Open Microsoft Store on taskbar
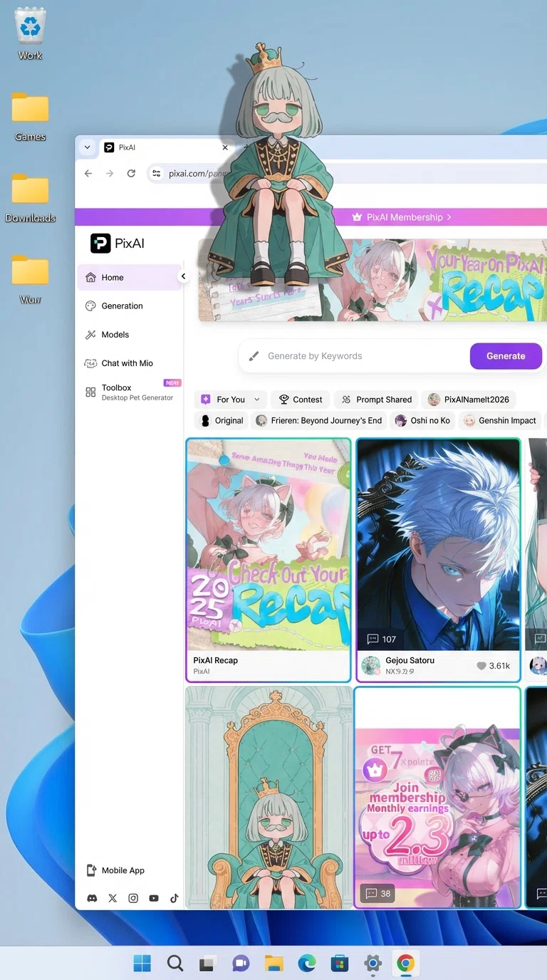The height and width of the screenshot is (980, 547). coord(340,964)
